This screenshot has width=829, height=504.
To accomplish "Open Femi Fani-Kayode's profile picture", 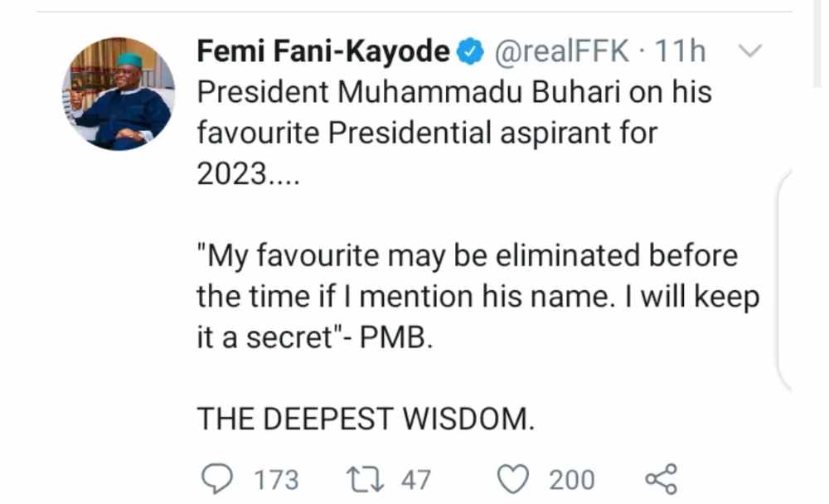I will coord(119,94).
